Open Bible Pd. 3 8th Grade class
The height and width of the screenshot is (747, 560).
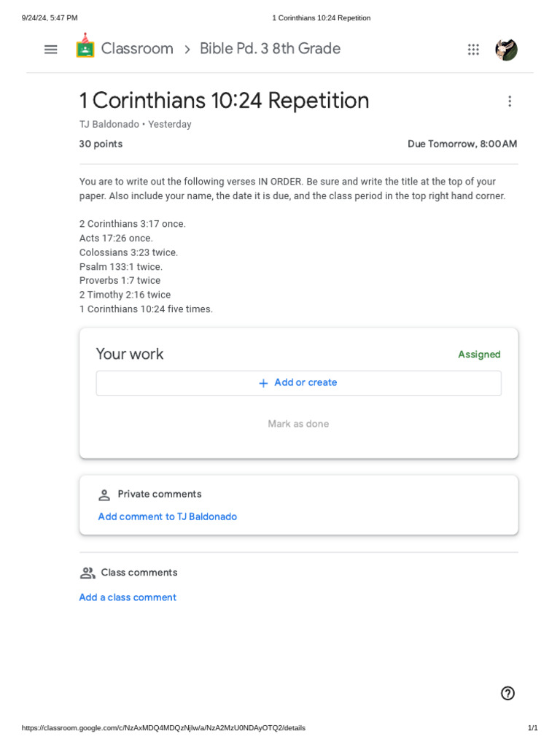(270, 49)
